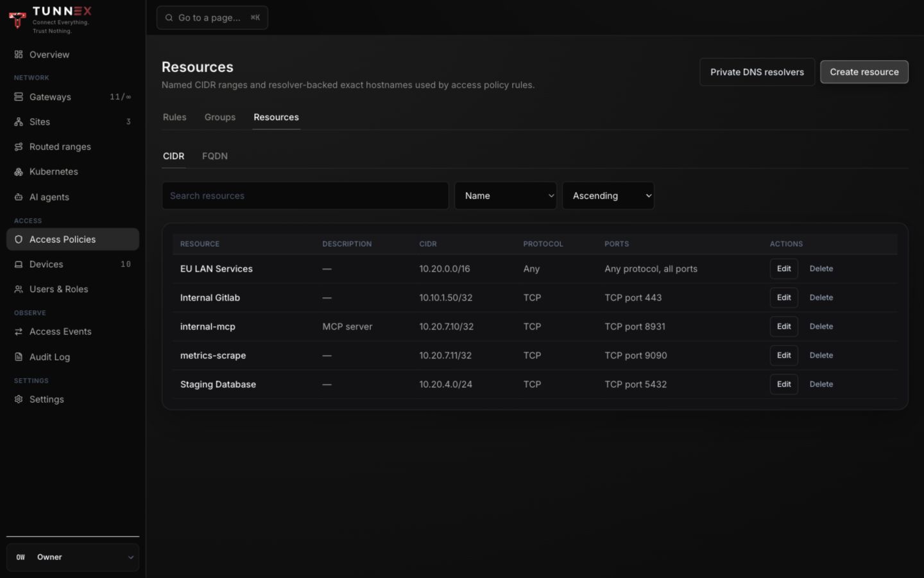Click the 10.20.7.10/32 CIDR value

click(x=447, y=327)
